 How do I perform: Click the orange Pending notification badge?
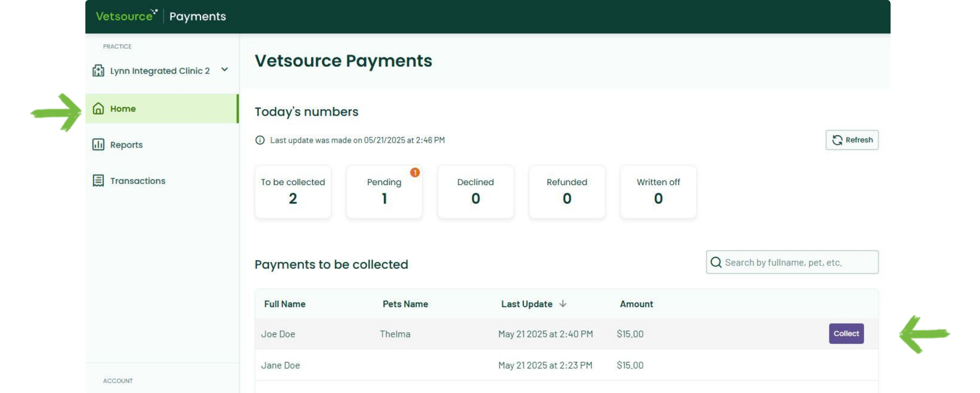[x=415, y=173]
